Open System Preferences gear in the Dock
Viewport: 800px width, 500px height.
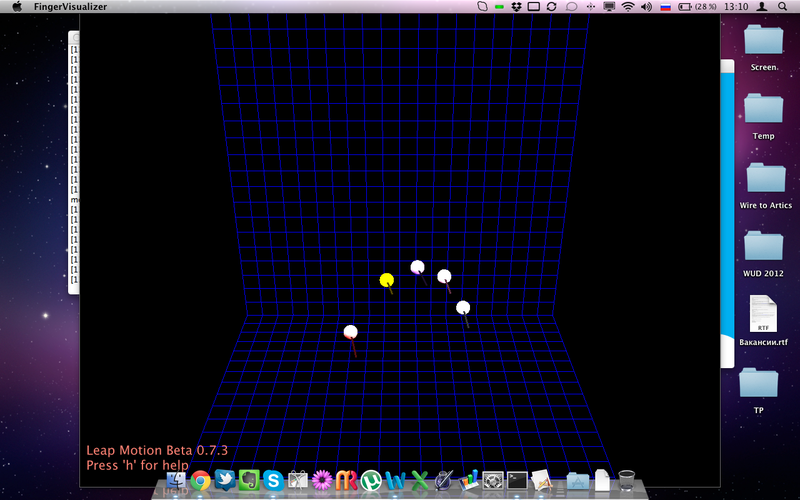pos(493,481)
